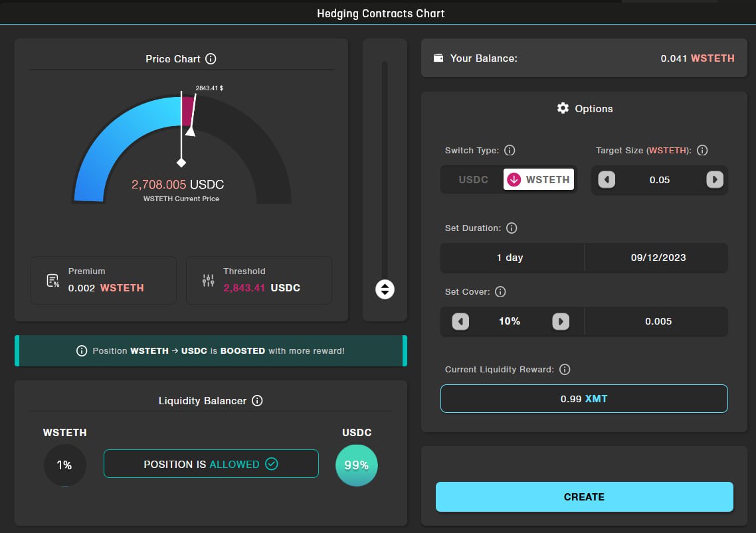
Task: Click the Liquidity Balancer info icon
Action: (x=257, y=401)
